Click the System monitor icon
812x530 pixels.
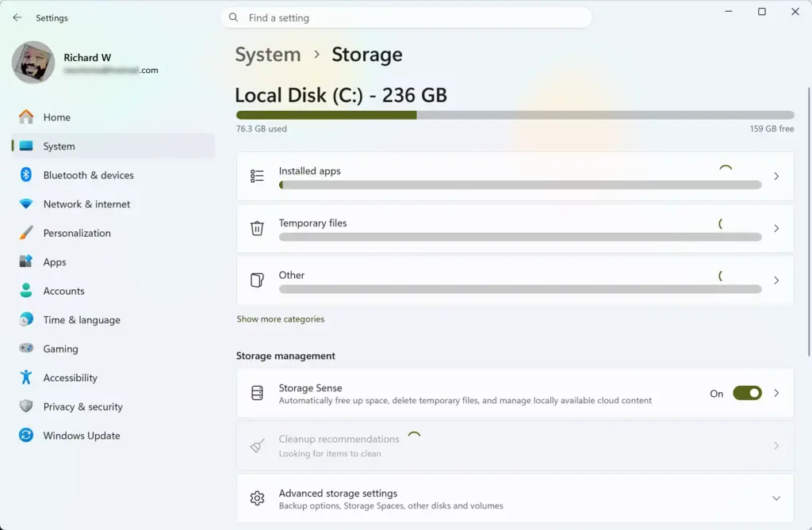(26, 146)
